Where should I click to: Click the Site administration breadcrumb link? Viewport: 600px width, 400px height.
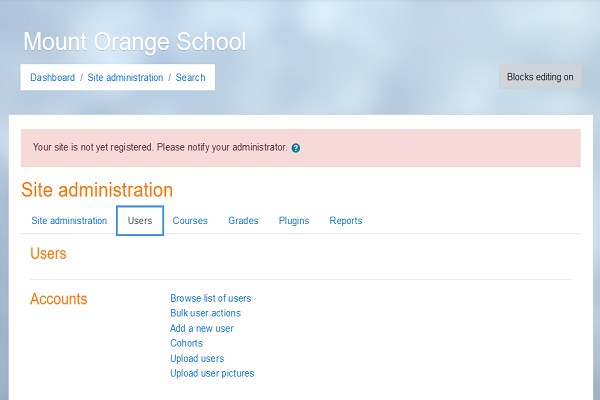(125, 78)
